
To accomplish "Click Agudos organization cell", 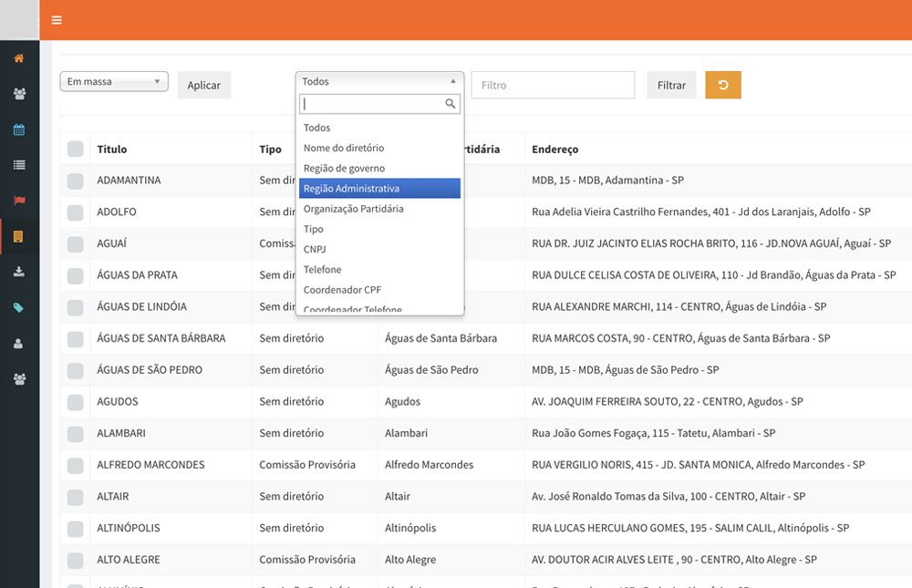I will coord(402,401).
